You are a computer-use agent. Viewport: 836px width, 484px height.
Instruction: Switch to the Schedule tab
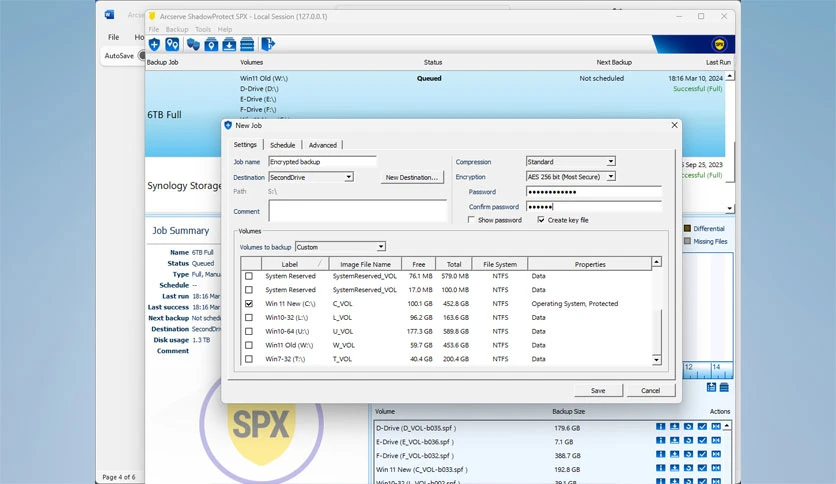282,145
